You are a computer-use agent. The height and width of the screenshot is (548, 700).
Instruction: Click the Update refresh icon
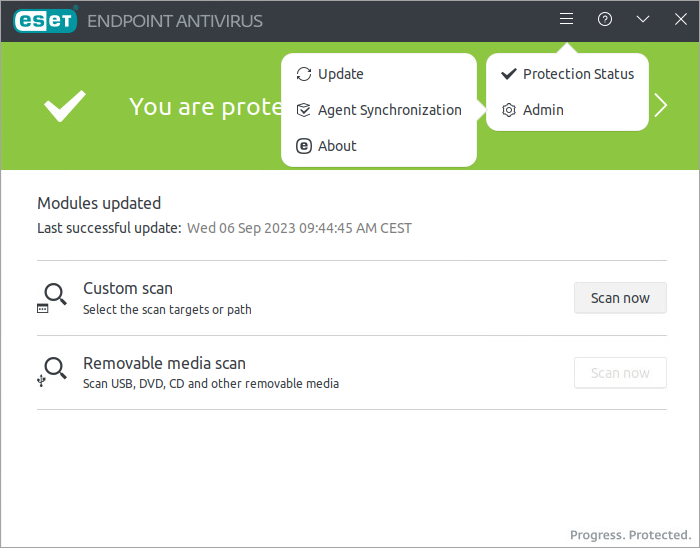pyautogui.click(x=304, y=74)
